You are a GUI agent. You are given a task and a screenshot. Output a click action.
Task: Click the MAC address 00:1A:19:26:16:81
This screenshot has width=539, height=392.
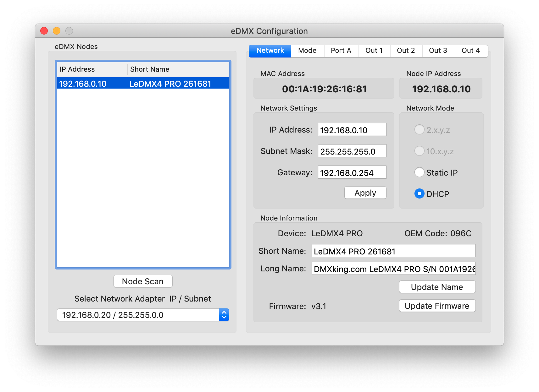coord(324,89)
